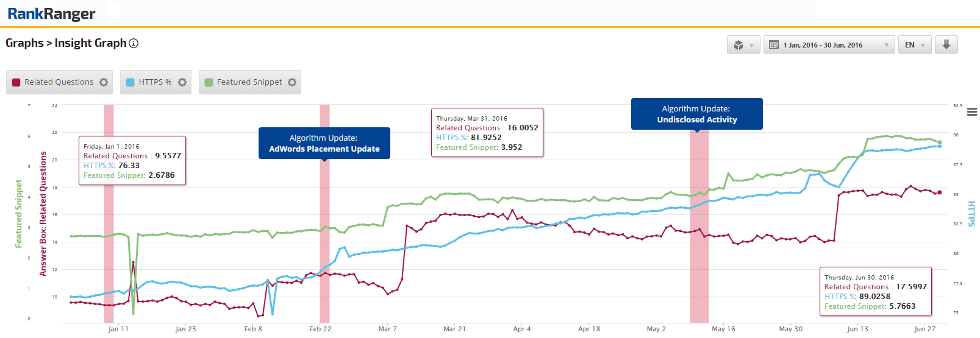This screenshot has width=980, height=338.
Task: Open settings gear for Featured Snippet
Action: pos(292,82)
